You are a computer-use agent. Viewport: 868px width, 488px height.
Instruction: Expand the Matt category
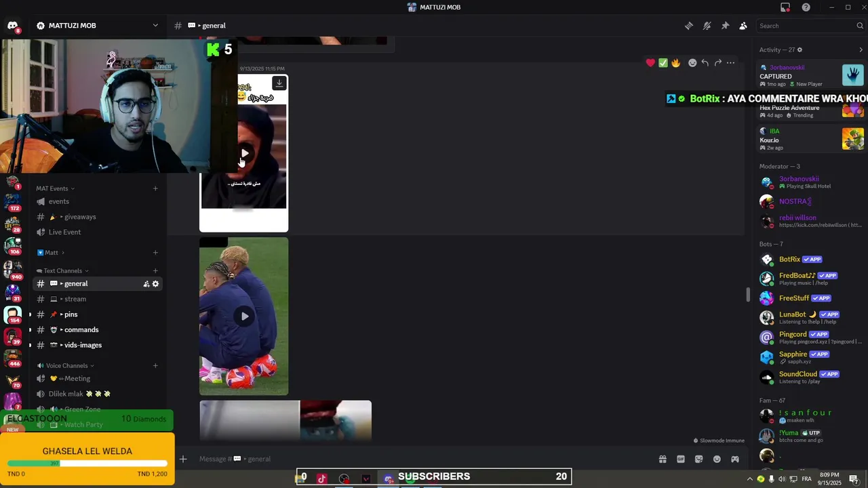pyautogui.click(x=51, y=253)
